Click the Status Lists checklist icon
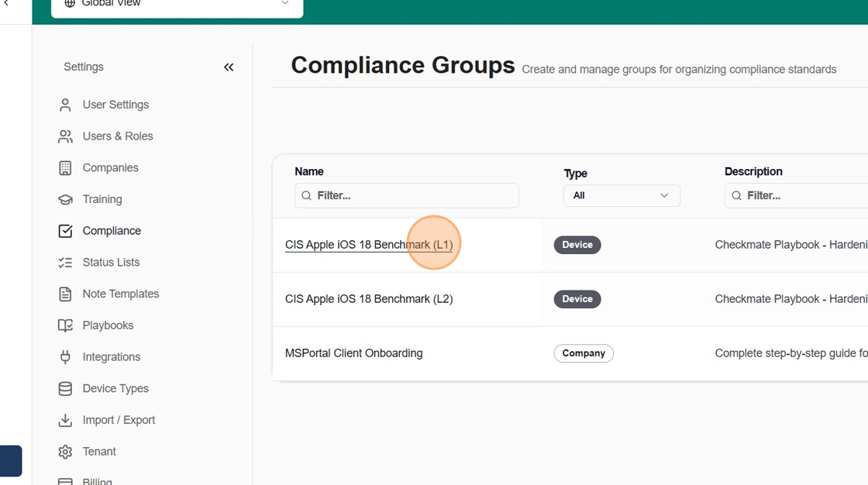The height and width of the screenshot is (485, 868). [x=65, y=263]
